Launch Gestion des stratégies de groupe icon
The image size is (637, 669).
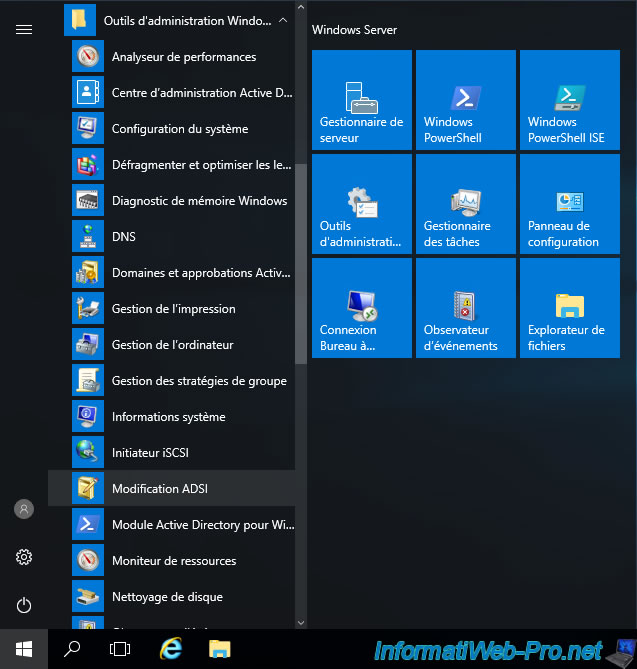[x=88, y=380]
